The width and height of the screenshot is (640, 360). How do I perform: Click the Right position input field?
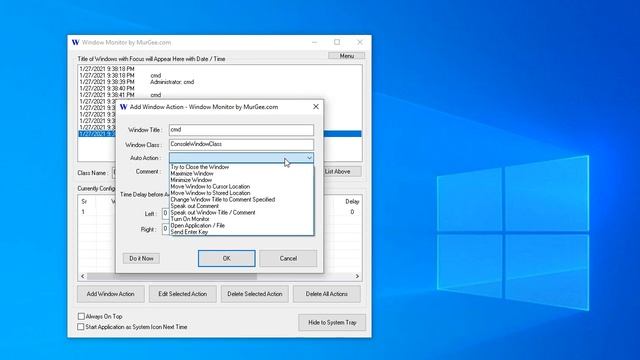(x=165, y=229)
